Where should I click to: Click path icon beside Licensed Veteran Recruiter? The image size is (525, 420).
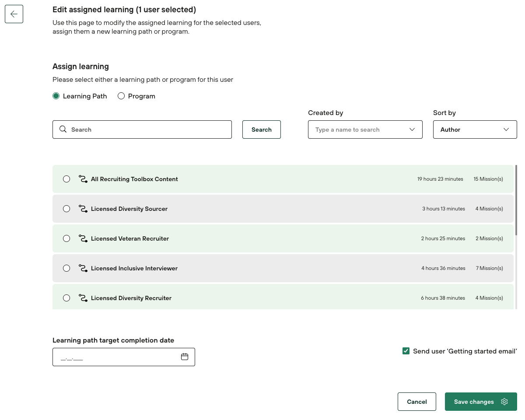pos(83,238)
